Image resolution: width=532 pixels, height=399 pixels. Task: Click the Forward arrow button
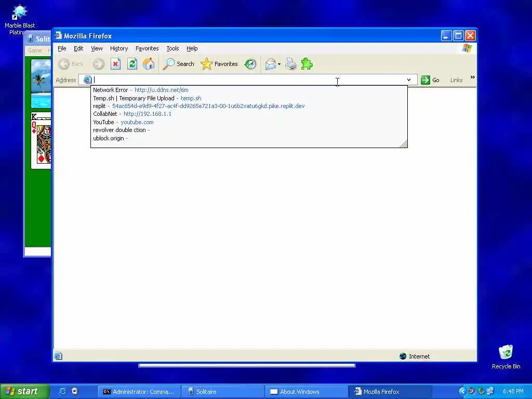pos(99,64)
